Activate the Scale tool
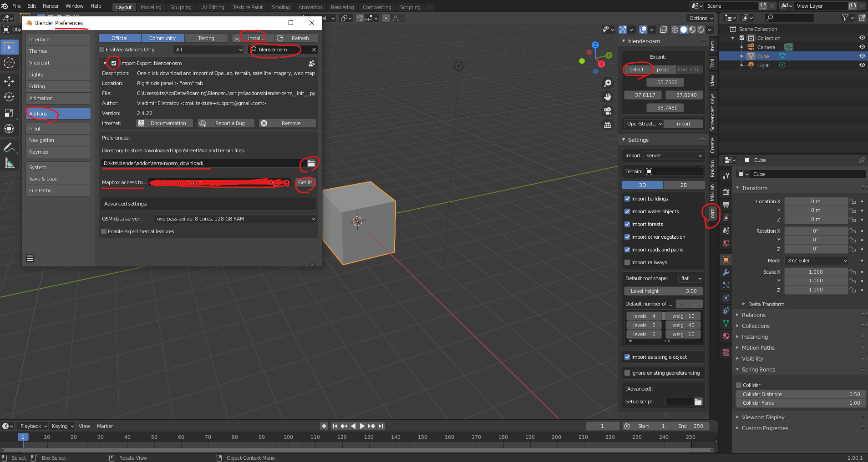This screenshot has width=868, height=462. (x=9, y=113)
